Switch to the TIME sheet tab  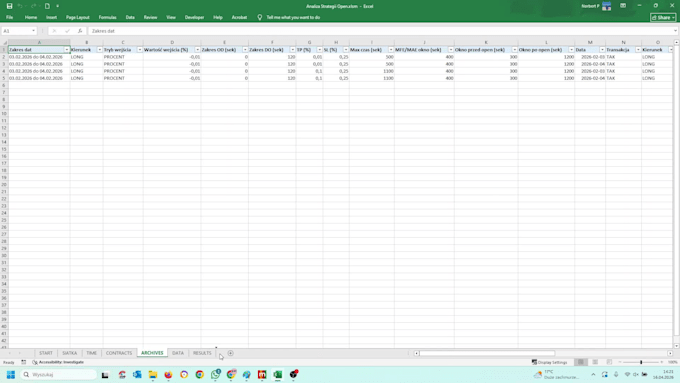[x=92, y=353]
